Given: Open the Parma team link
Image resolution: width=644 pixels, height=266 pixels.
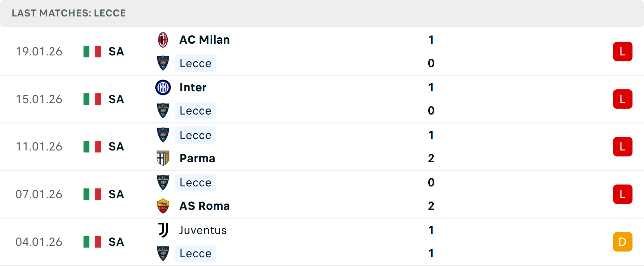Looking at the screenshot, I should click(197, 158).
